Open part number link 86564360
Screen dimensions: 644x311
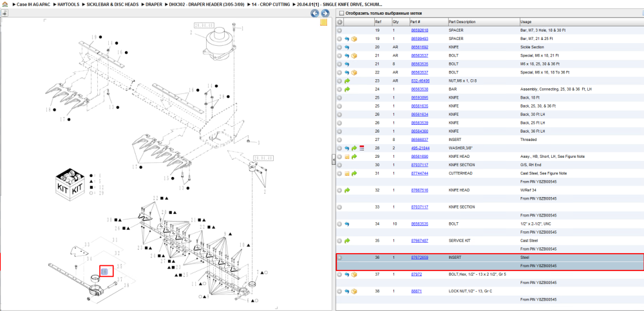(420, 131)
